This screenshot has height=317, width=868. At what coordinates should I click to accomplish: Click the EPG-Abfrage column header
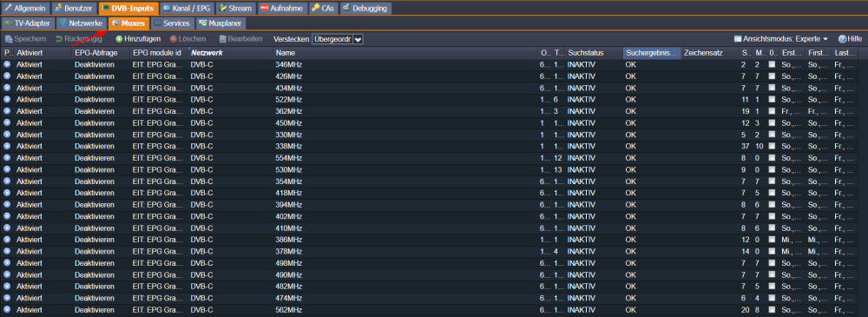tap(101, 53)
